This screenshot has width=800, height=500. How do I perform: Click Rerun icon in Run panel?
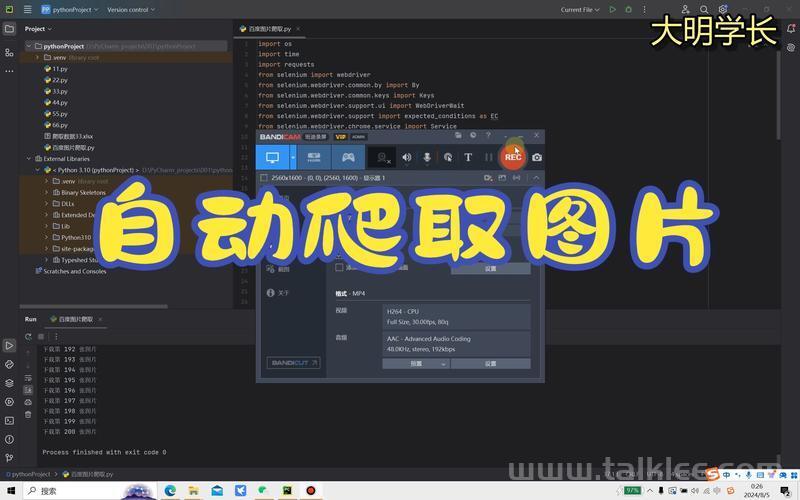(x=28, y=337)
